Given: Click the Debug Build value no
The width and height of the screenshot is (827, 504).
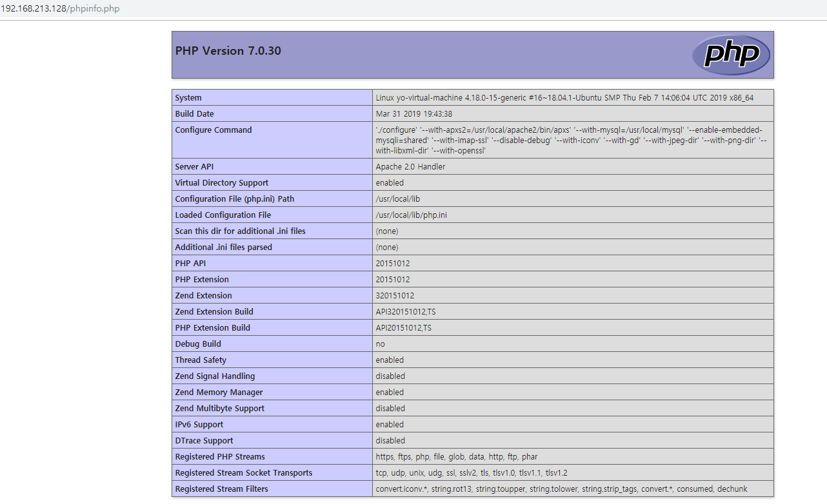Looking at the screenshot, I should 380,344.
